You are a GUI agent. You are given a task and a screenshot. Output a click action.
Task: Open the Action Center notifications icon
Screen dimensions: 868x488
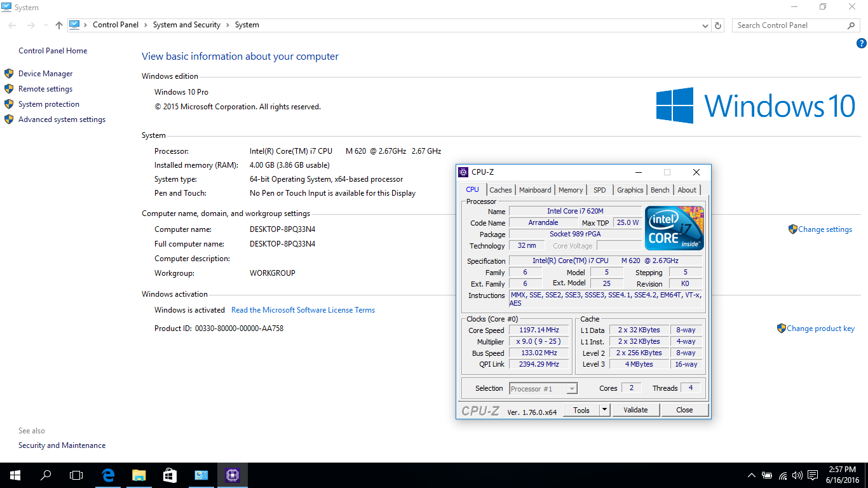pyautogui.click(x=813, y=475)
